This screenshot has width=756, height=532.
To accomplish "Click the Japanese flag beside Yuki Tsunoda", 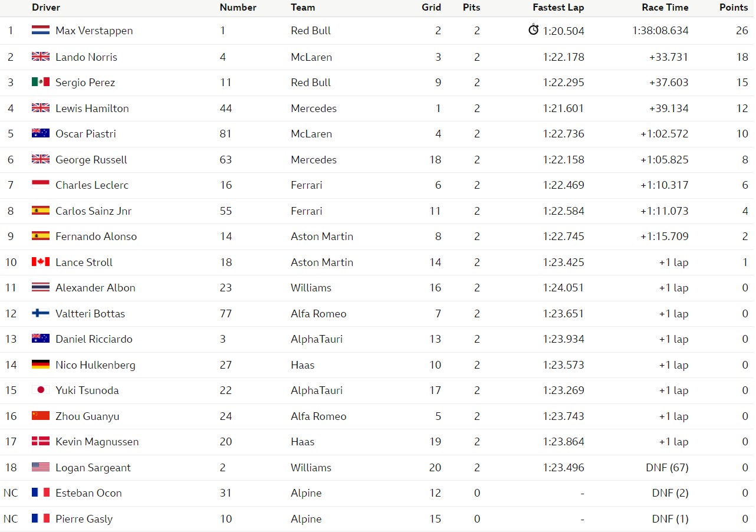I will click(41, 390).
